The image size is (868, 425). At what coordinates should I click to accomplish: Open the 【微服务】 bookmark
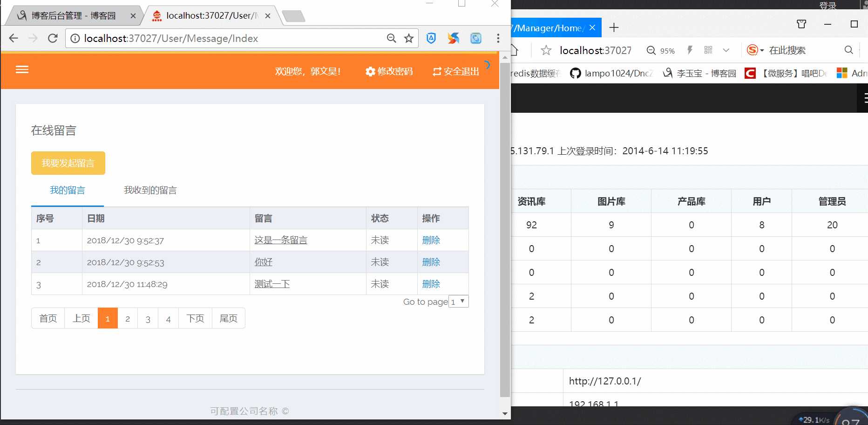tap(786, 73)
